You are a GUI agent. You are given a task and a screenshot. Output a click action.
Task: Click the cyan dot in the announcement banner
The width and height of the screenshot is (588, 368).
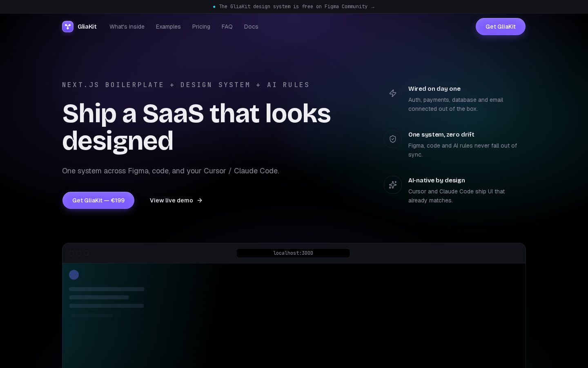click(214, 7)
